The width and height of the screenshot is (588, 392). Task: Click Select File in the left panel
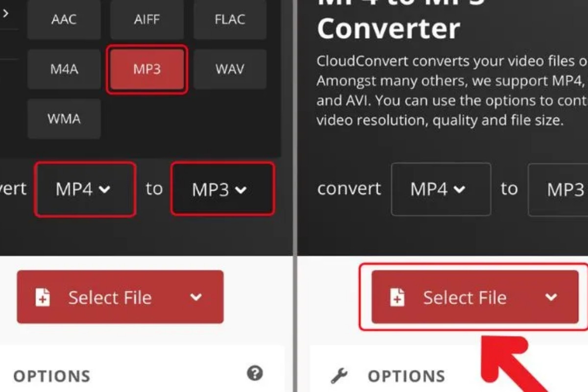point(120,297)
